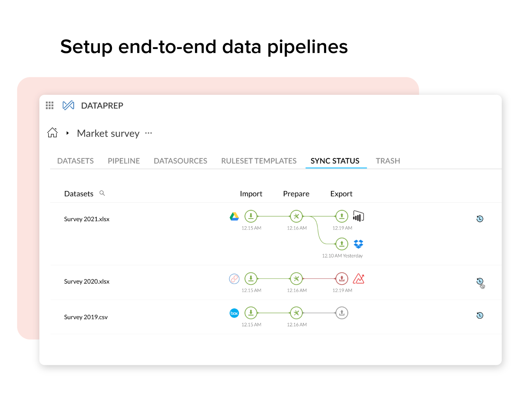Open the Survey 2020.xlsx dataset
This screenshot has width=527, height=420.
click(x=87, y=281)
